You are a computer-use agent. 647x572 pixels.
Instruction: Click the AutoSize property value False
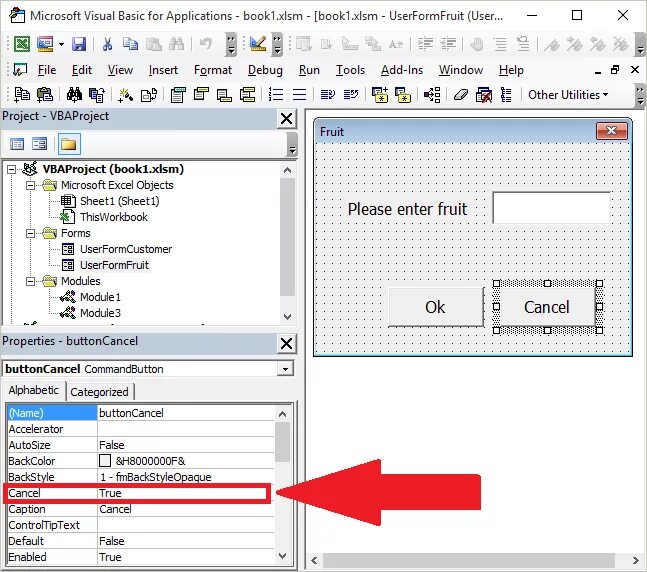[x=111, y=445]
